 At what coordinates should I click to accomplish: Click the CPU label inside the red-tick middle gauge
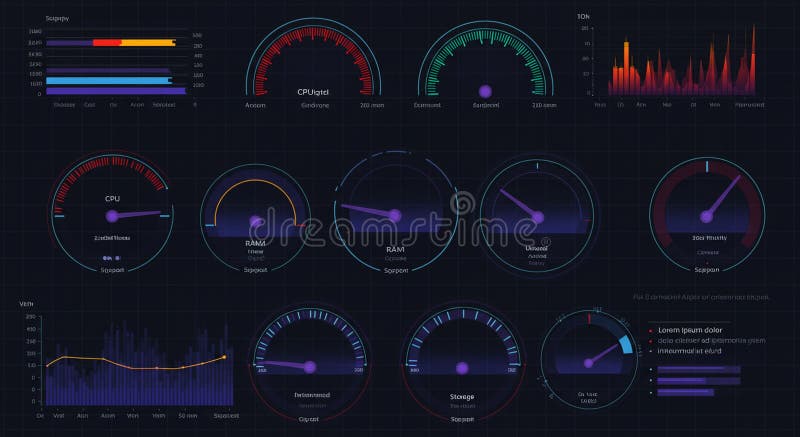click(x=112, y=199)
